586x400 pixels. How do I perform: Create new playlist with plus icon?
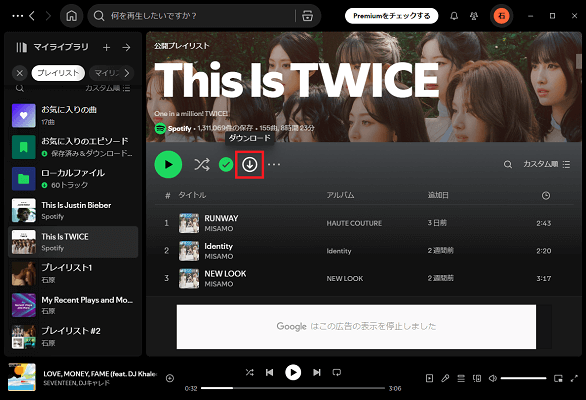(107, 47)
